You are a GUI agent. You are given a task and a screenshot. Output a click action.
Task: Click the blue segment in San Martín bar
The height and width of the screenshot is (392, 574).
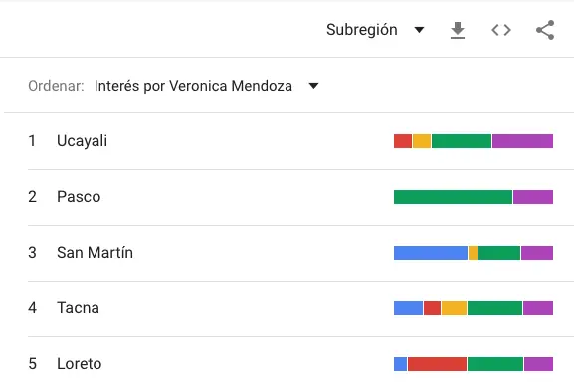tap(431, 253)
